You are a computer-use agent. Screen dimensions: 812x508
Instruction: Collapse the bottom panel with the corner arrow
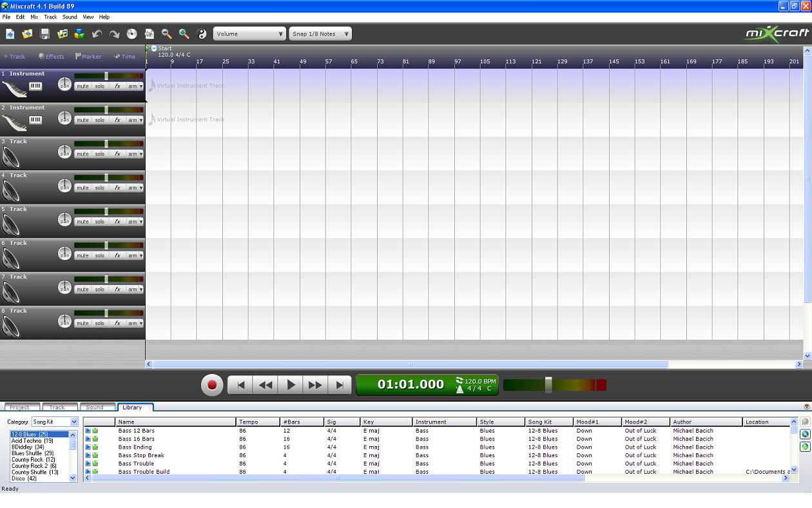click(x=807, y=406)
